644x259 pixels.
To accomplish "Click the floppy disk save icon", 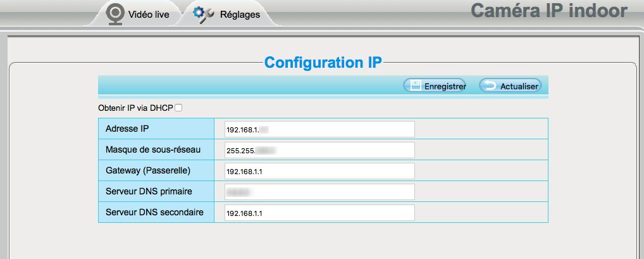I will tap(416, 85).
